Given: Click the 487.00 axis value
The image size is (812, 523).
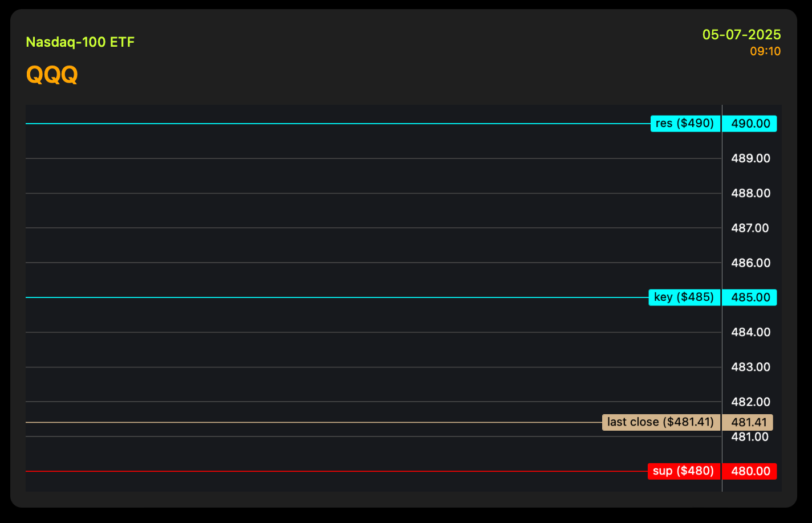Looking at the screenshot, I should coord(750,228).
